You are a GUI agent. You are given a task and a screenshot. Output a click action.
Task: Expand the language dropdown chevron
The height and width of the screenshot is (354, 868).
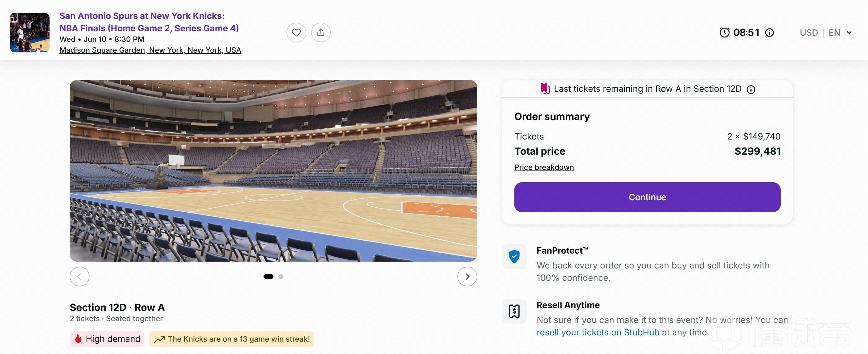[849, 33]
